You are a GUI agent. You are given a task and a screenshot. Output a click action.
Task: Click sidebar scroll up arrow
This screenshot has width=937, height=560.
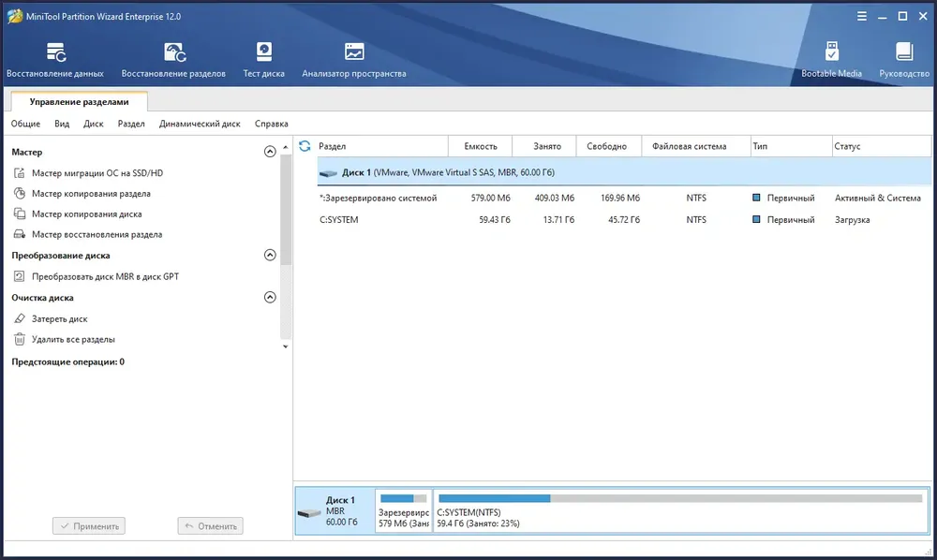(x=285, y=147)
